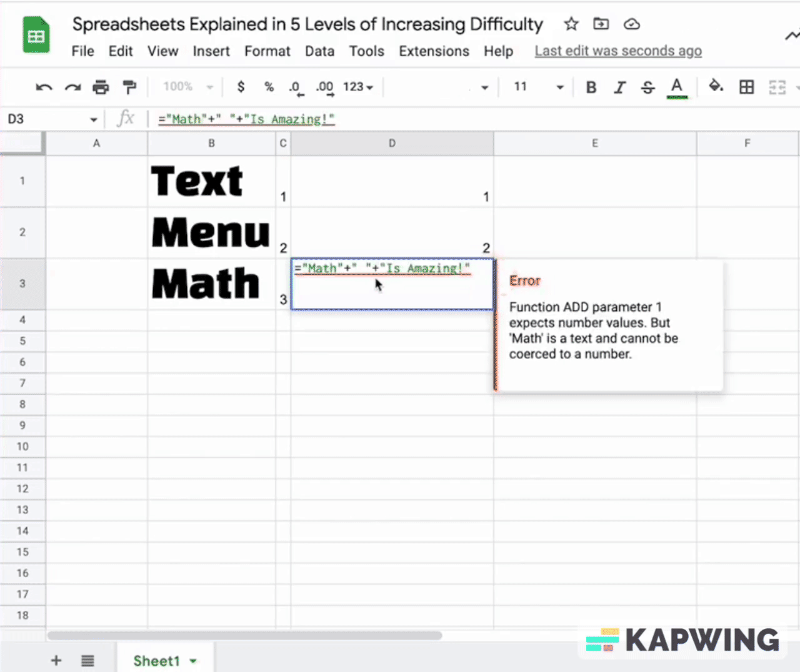Open the more number formats 123 dropdown

tap(358, 87)
